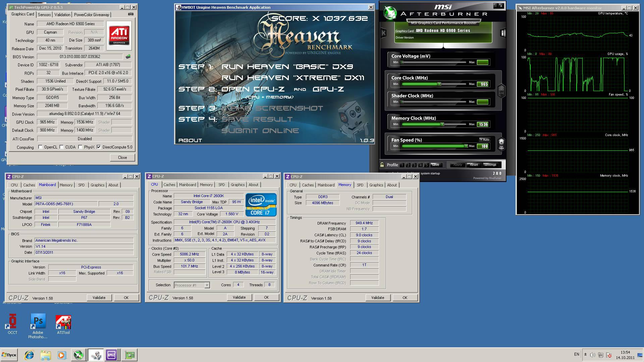Open the ATITool desktop shortcut
Viewport: 644px width, 362px height.
point(63,324)
